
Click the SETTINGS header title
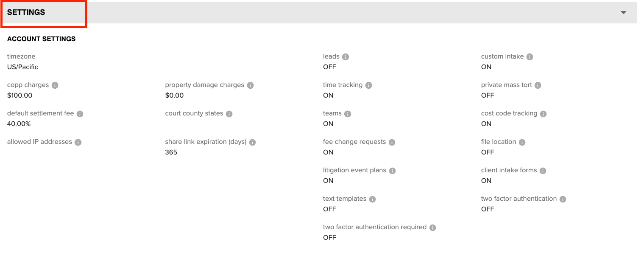(26, 12)
